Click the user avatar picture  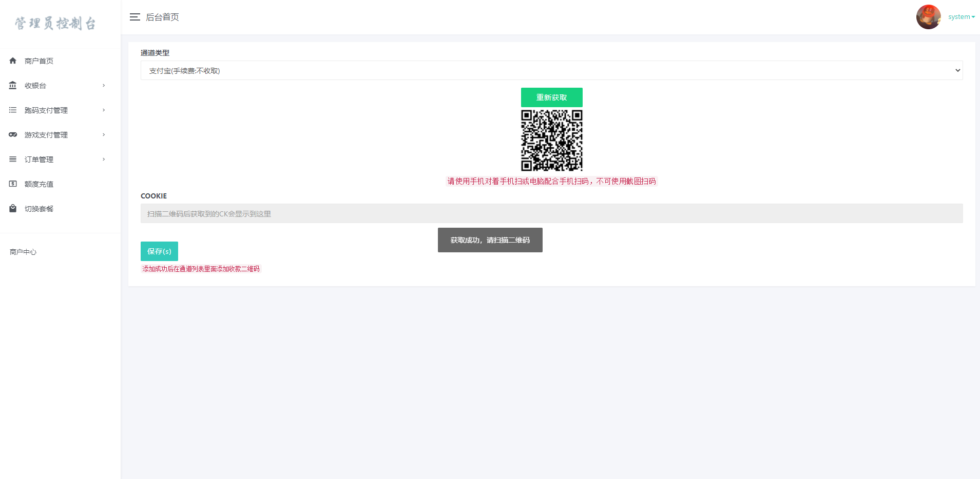coord(929,17)
